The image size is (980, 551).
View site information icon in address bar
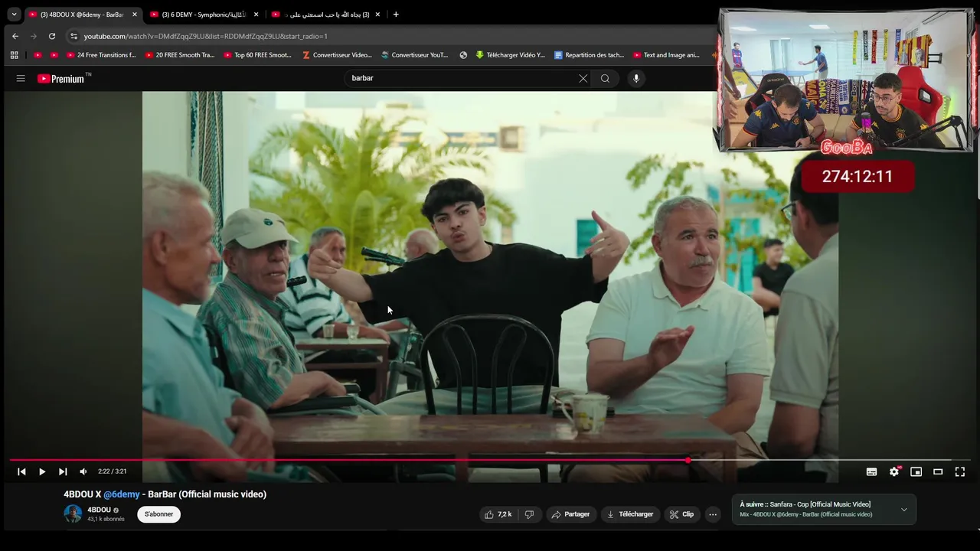point(73,36)
